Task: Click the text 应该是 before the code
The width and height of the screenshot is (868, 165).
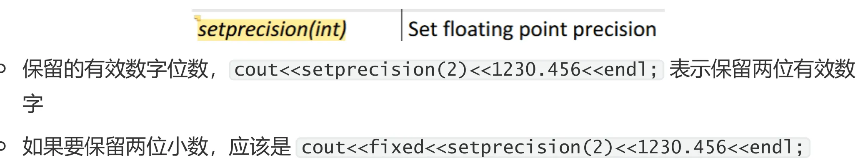Action: [x=260, y=147]
